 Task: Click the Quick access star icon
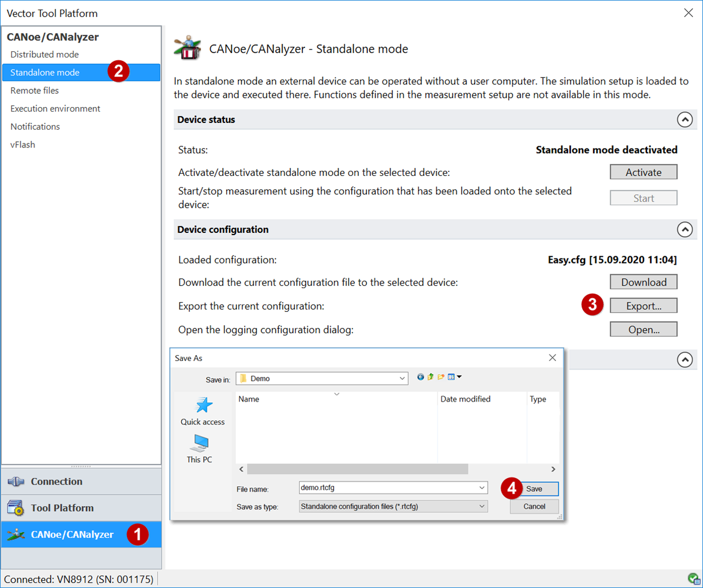(x=203, y=405)
